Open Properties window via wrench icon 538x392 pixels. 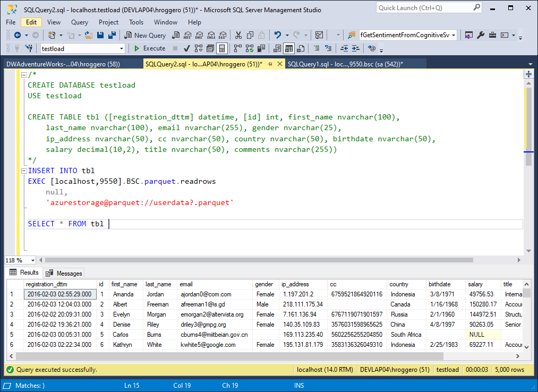(x=481, y=35)
